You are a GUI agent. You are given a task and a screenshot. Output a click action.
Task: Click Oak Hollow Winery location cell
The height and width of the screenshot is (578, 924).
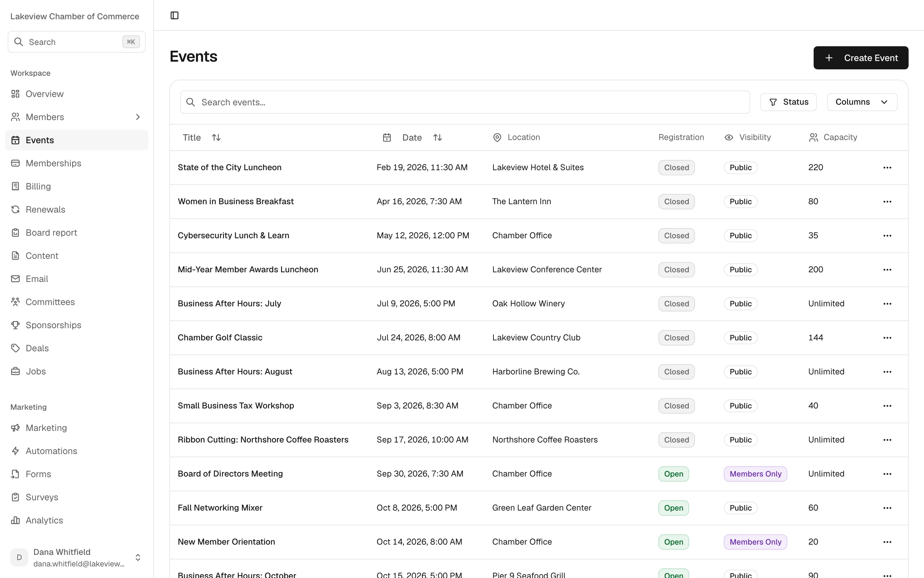528,303
